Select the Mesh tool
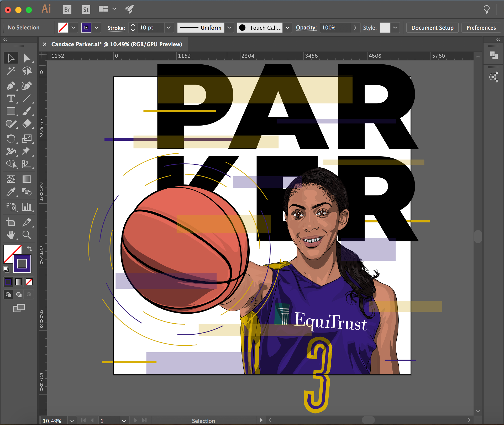 point(11,179)
